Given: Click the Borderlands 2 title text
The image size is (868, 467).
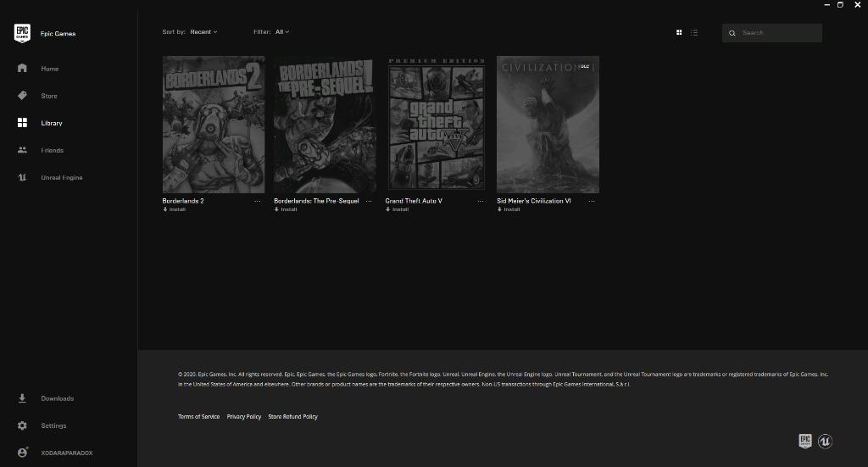Looking at the screenshot, I should click(x=183, y=201).
